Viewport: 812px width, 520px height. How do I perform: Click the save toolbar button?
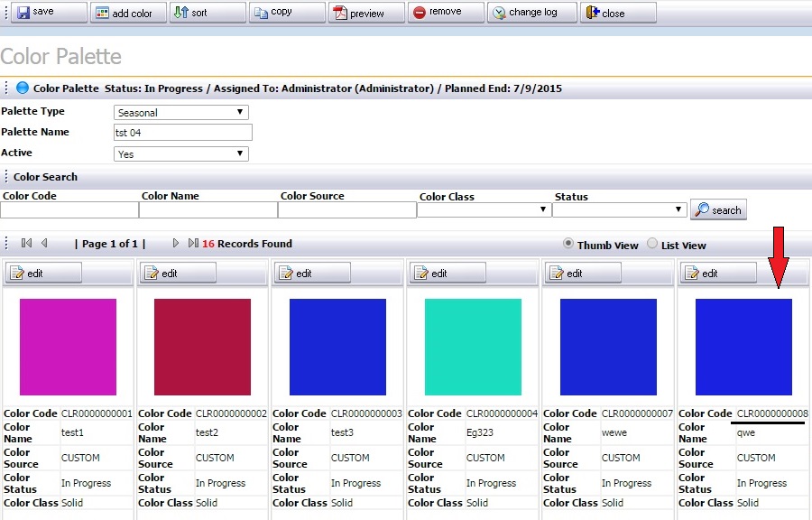[44, 13]
